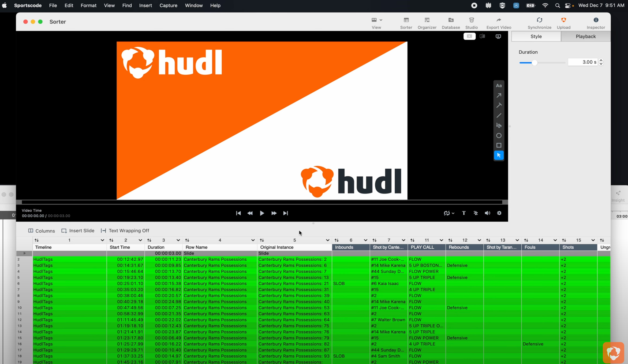628x364 pixels.
Task: Open the Timeline column dropdown
Action: pyautogui.click(x=102, y=240)
